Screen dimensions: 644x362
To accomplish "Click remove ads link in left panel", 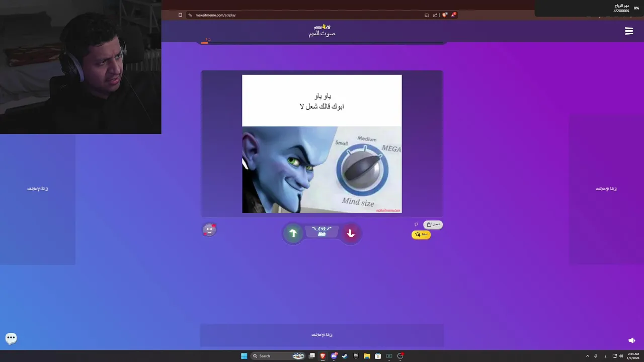I will (x=38, y=189).
